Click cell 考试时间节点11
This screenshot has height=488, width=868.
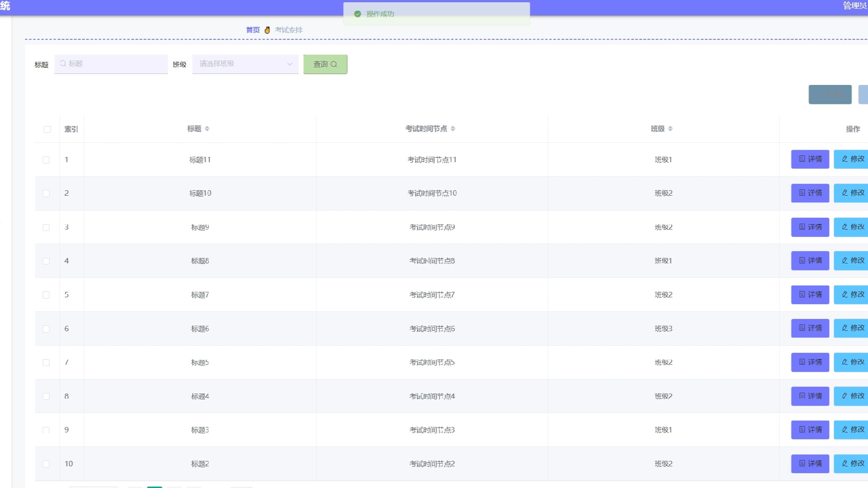click(432, 160)
